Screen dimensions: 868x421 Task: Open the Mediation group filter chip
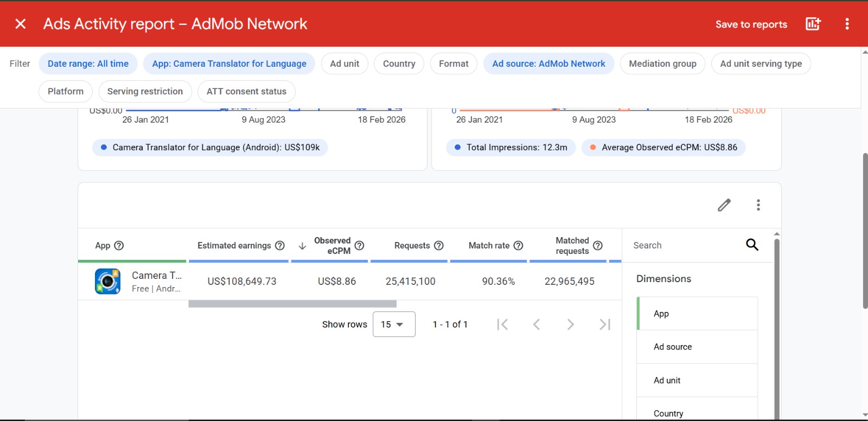pyautogui.click(x=662, y=63)
